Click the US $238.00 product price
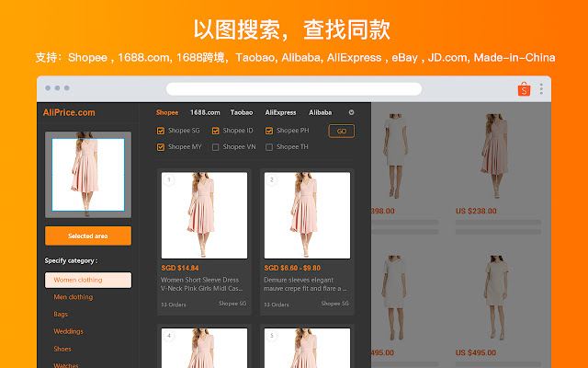This screenshot has height=368, width=588. click(x=476, y=211)
